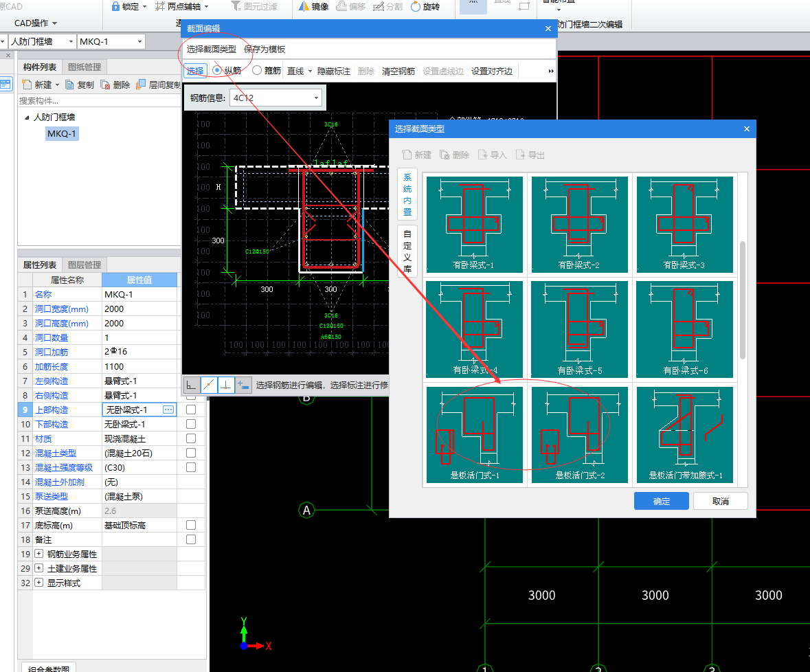This screenshot has width=810, height=672.
Task: Click 取消 button in dialog
Action: (720, 501)
